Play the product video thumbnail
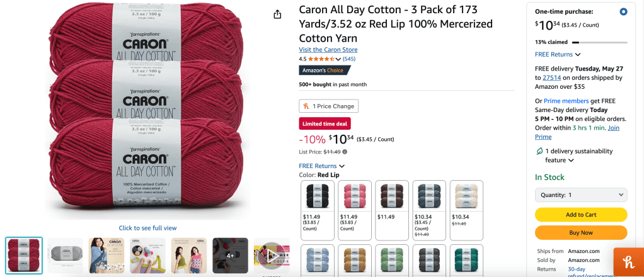Image resolution: width=644 pixels, height=277 pixels. point(271,255)
